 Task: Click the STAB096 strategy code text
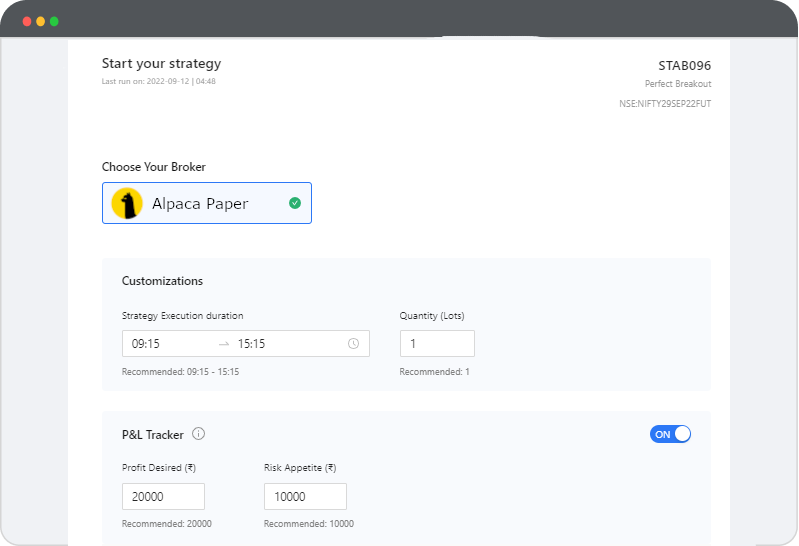point(684,66)
